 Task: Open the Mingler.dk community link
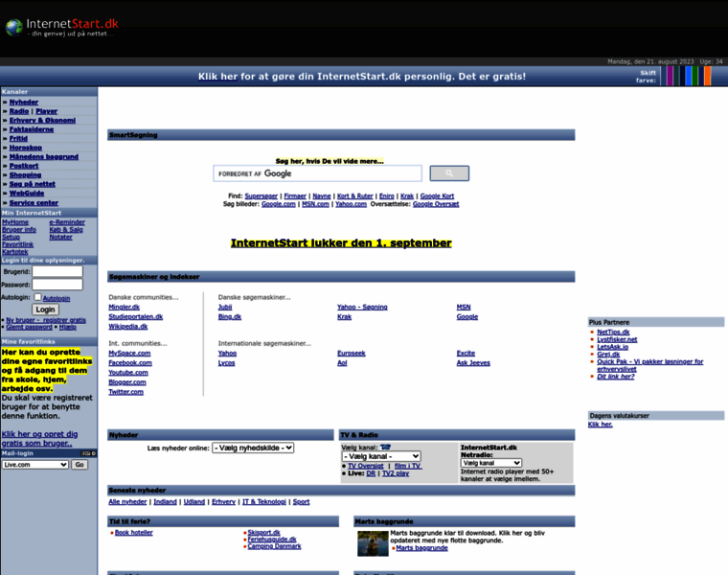click(x=124, y=307)
